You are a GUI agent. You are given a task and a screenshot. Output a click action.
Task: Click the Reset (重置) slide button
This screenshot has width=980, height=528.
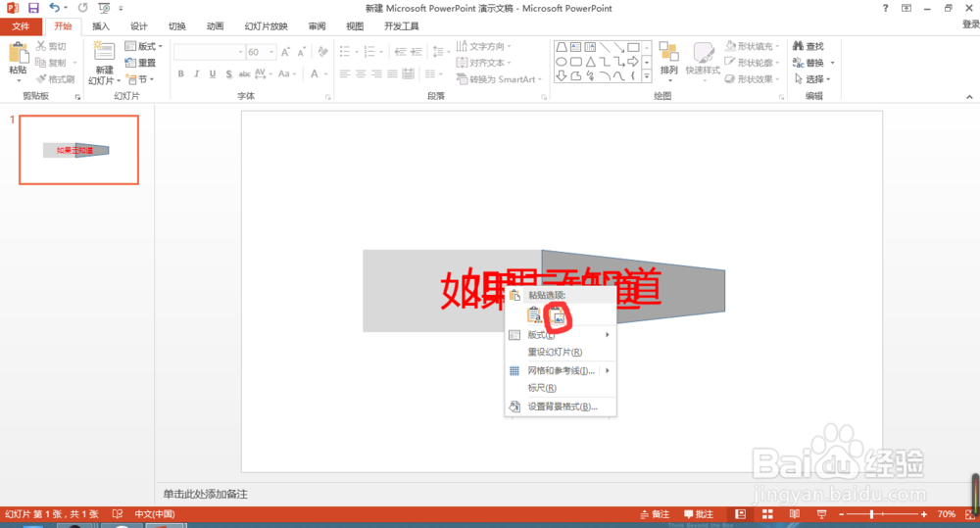pos(140,63)
